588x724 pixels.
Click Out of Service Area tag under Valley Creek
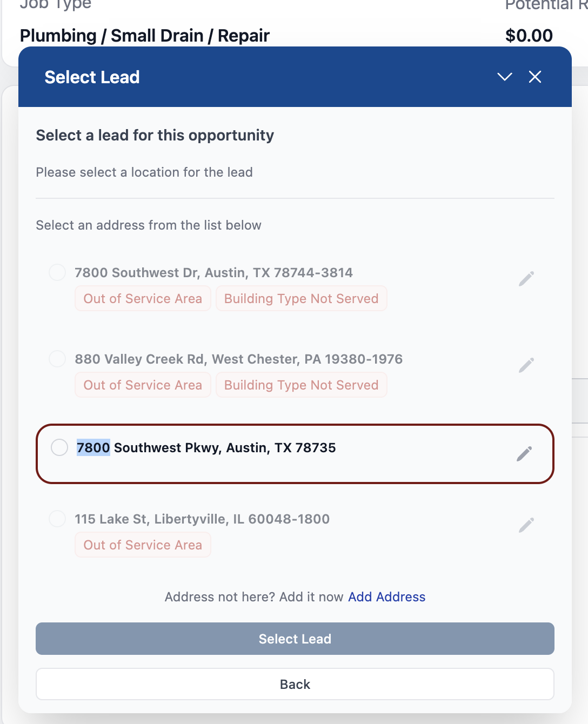pyautogui.click(x=143, y=385)
